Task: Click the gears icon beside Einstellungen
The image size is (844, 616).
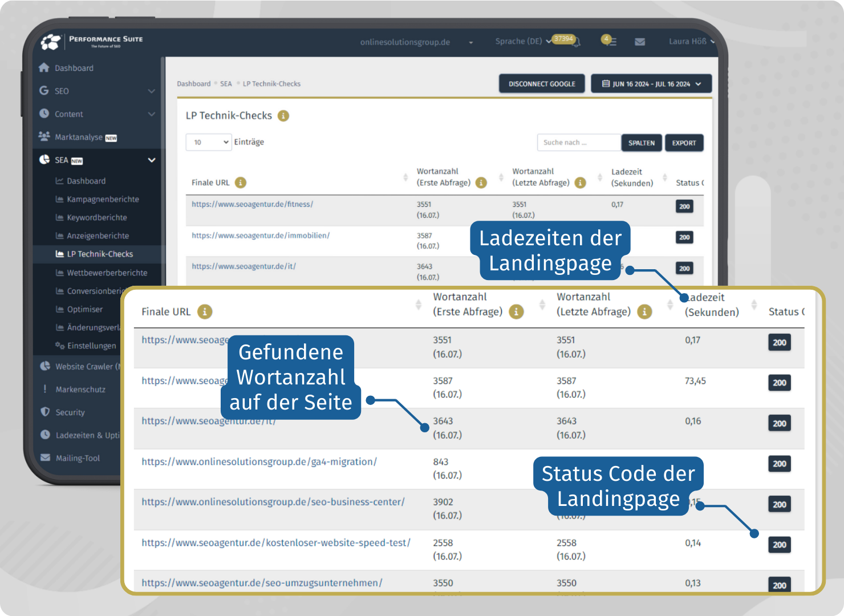Action: pyautogui.click(x=59, y=346)
